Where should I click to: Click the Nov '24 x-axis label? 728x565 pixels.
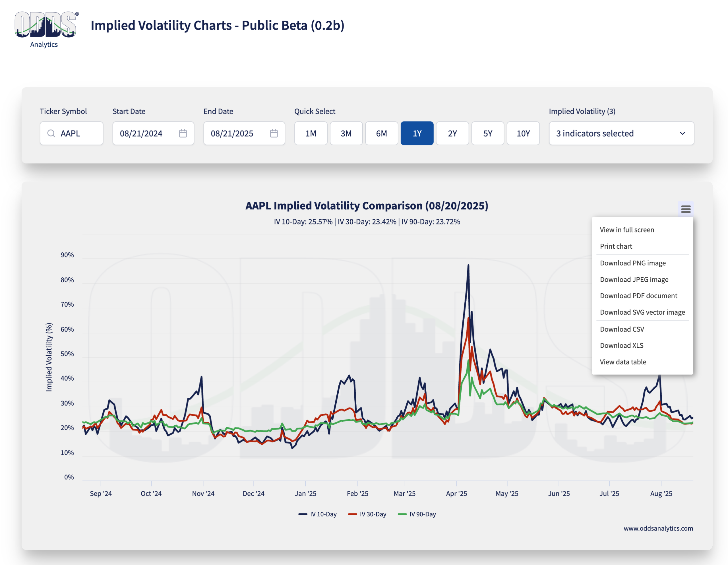point(203,494)
